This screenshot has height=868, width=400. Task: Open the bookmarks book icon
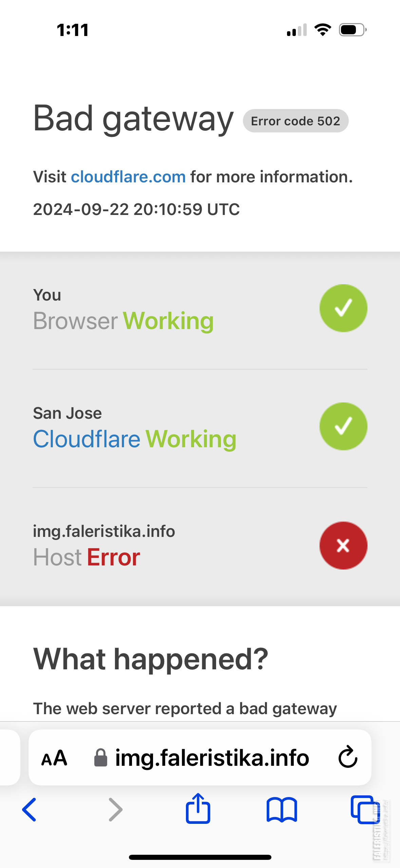point(282,810)
